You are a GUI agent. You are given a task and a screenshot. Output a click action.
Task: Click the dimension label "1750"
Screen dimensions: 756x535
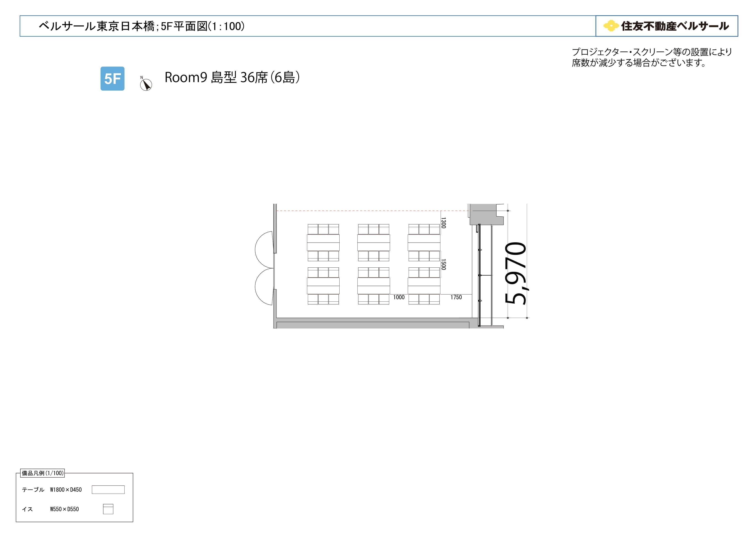pos(456,297)
